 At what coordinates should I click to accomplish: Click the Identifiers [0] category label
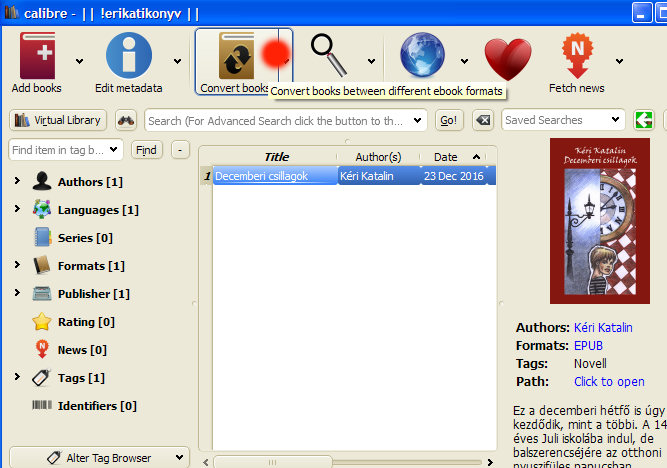pos(97,406)
